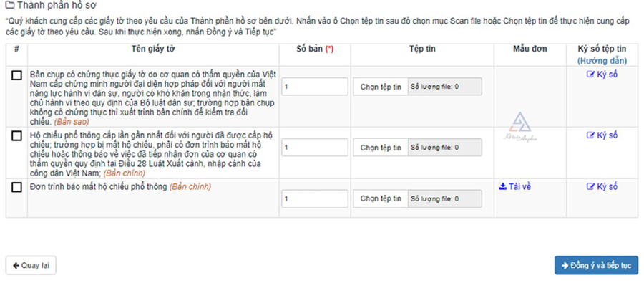Click Số bản input field in the first row

[x=313, y=87]
